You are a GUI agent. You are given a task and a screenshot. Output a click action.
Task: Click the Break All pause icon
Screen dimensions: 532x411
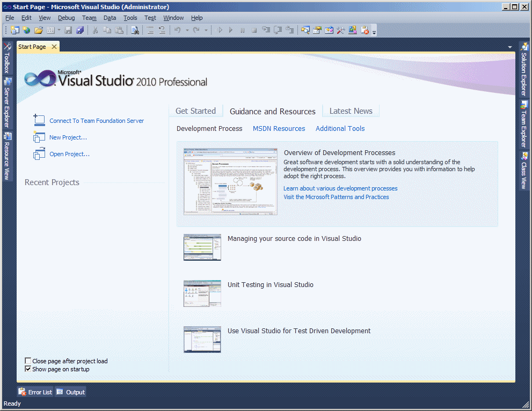pyautogui.click(x=242, y=30)
